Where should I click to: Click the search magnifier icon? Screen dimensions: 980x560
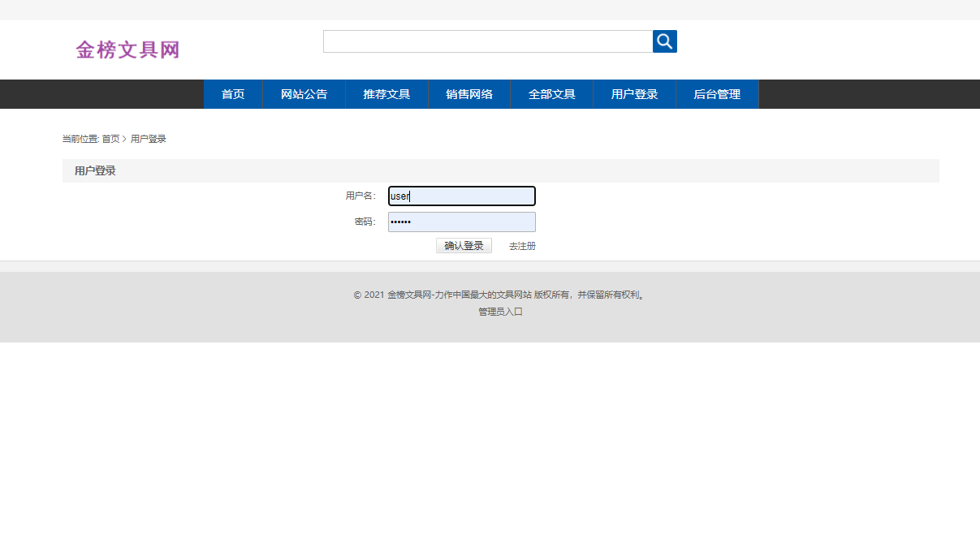(664, 41)
